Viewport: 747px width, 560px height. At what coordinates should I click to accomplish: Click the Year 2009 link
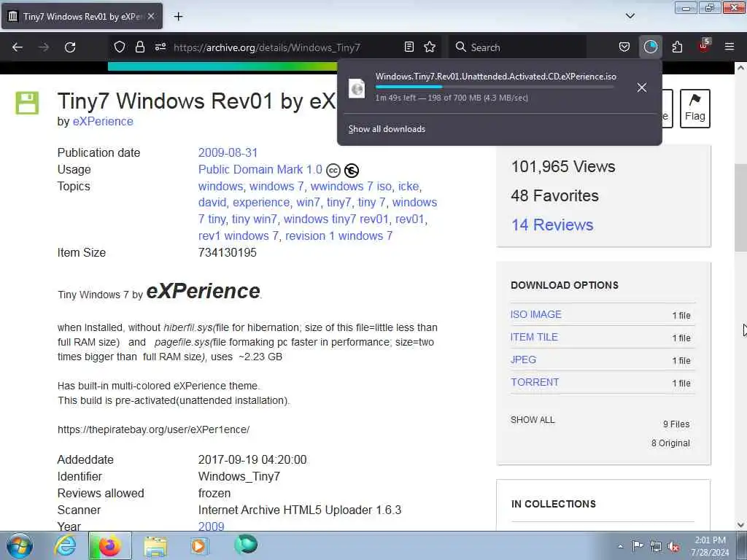211,526
